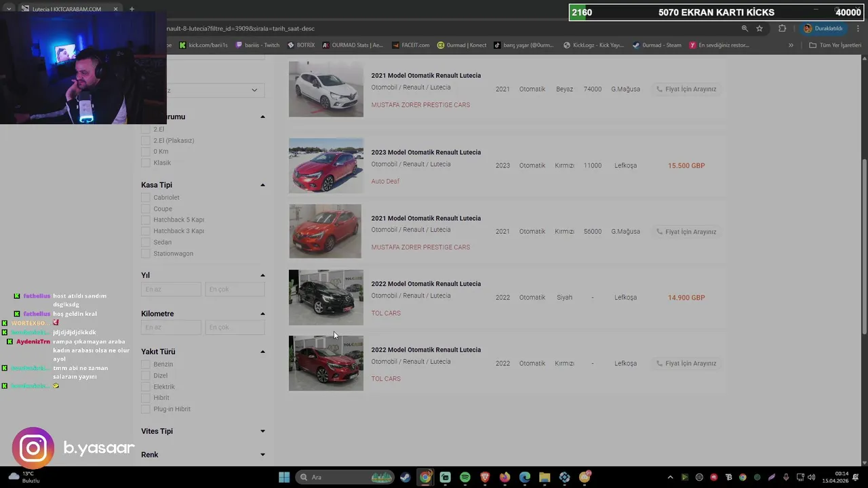The image size is (868, 488).
Task: Click the microphone tray icon
Action: [786, 477]
